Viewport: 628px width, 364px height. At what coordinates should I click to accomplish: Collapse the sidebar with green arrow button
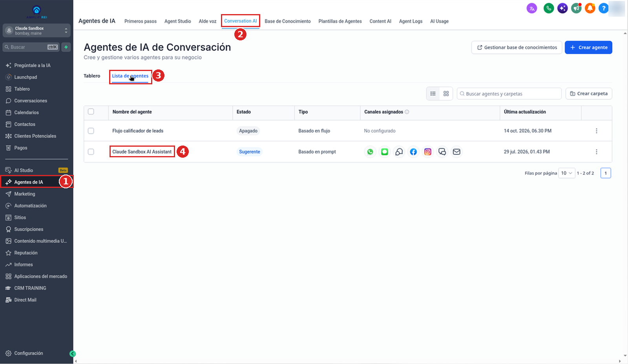73,354
